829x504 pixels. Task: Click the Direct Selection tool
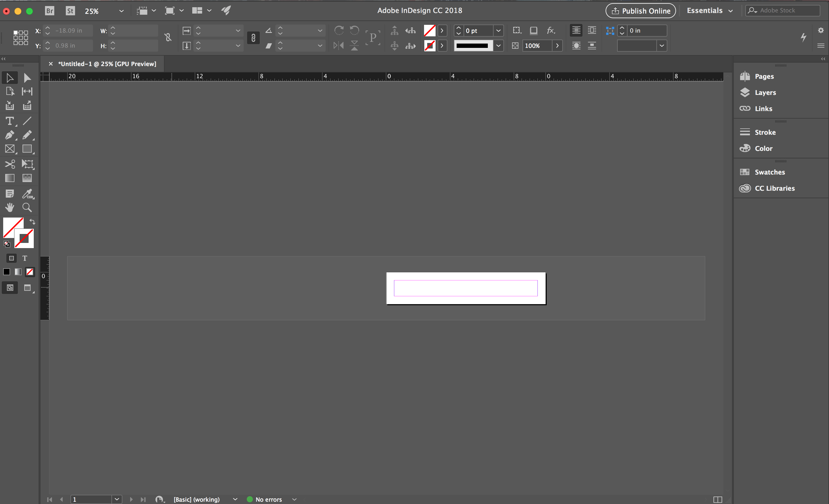(27, 78)
